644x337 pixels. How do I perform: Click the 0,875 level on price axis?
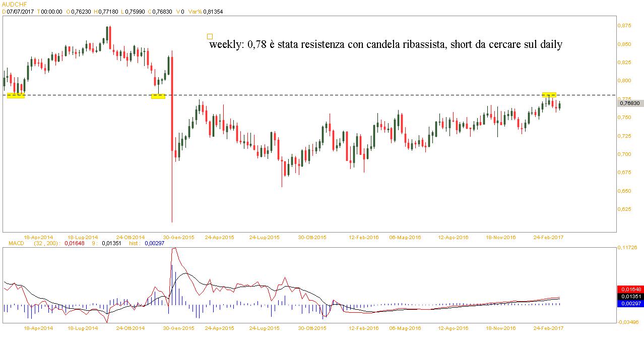[626, 25]
